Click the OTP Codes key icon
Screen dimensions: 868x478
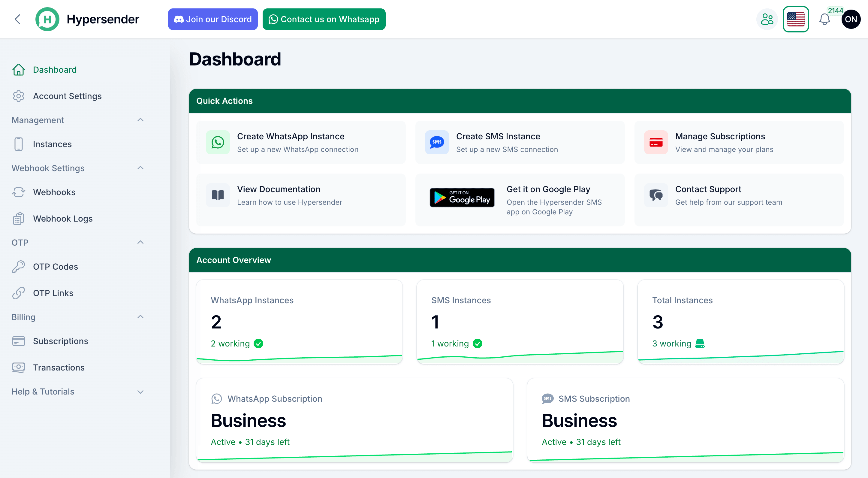point(19,267)
